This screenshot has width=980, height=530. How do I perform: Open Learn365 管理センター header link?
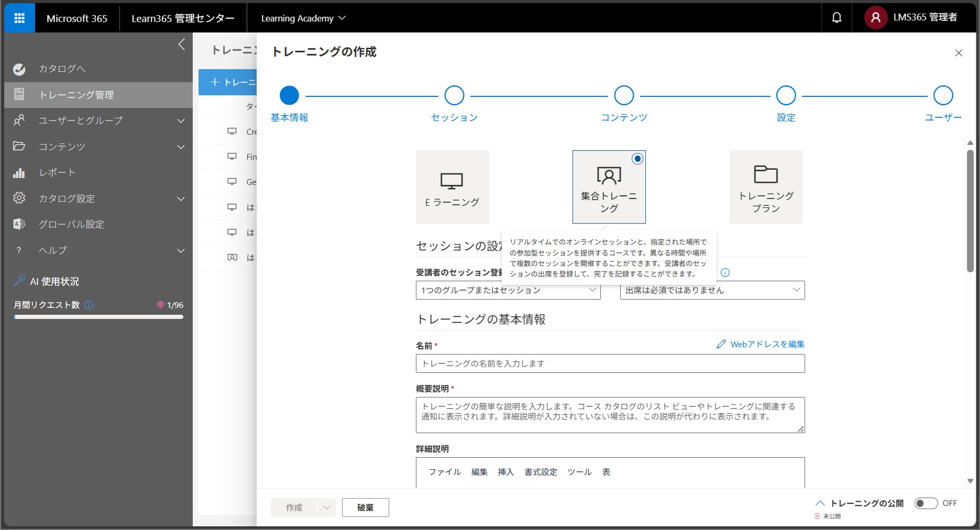click(183, 18)
